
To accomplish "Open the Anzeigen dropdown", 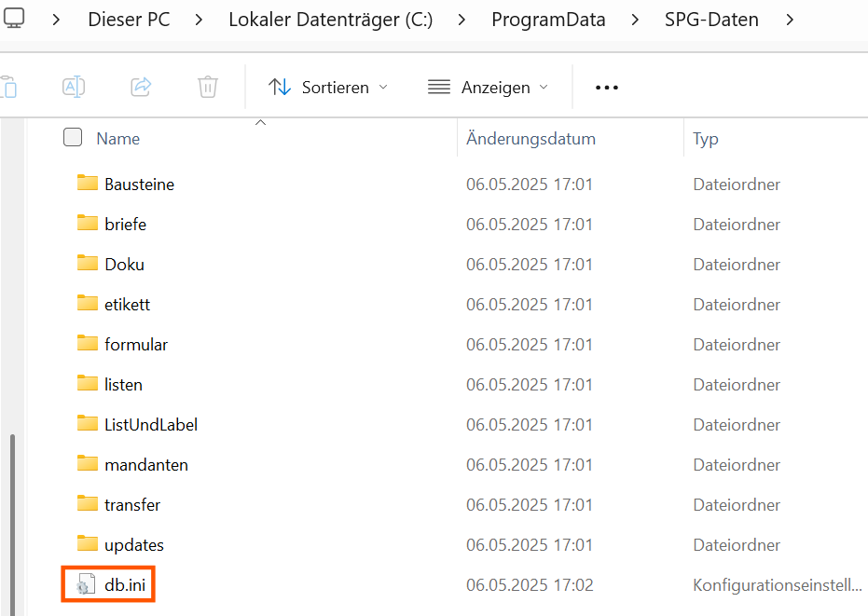I will click(488, 88).
